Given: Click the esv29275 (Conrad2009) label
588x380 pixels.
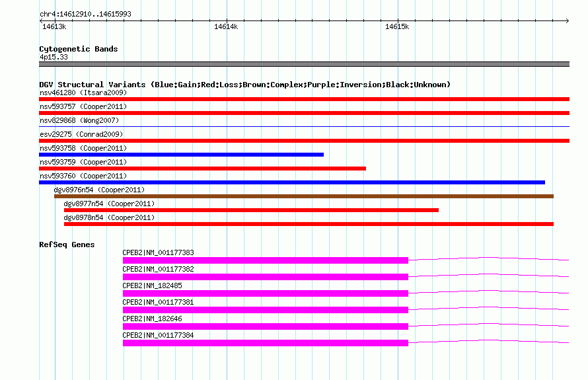Looking at the screenshot, I should click(81, 134).
